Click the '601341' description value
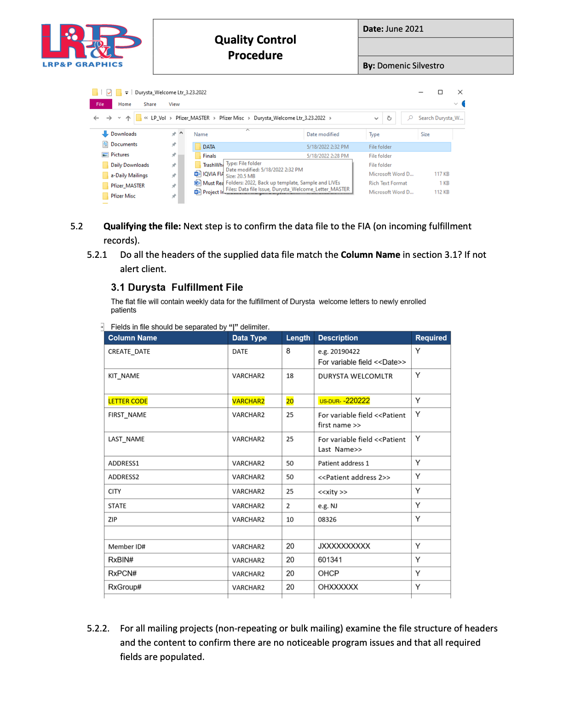The width and height of the screenshot is (563, 728). (x=330, y=560)
